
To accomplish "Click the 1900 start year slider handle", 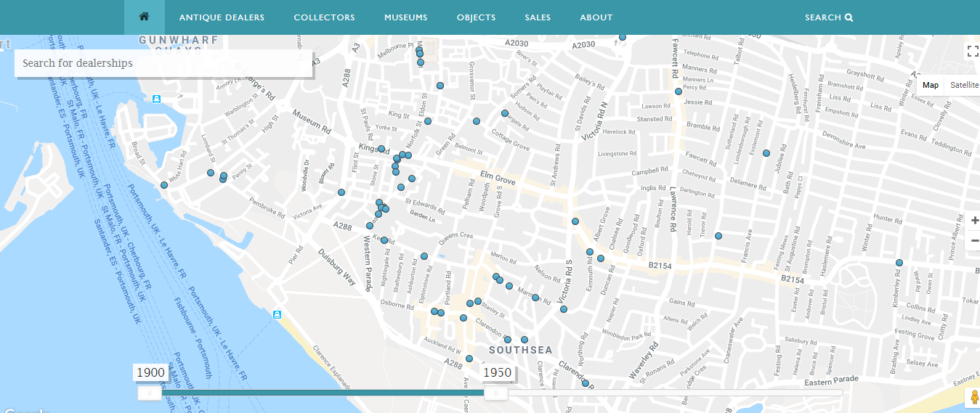I will click(x=150, y=393).
